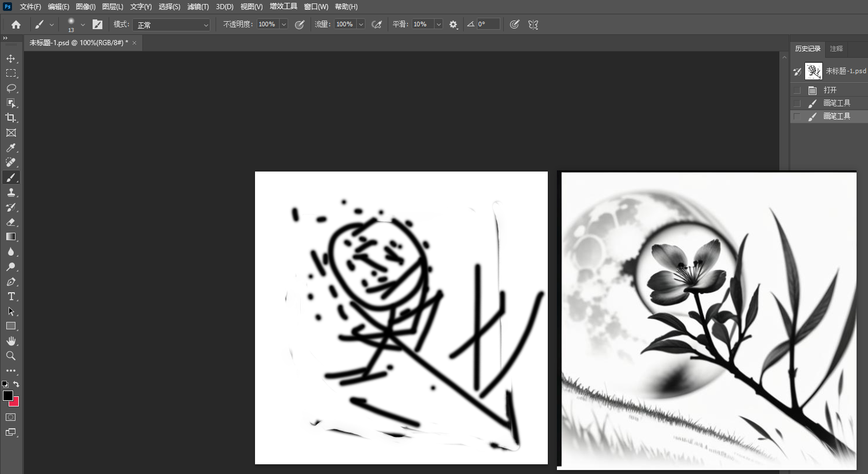Switch to the 历史记录 panel tab

[807, 49]
